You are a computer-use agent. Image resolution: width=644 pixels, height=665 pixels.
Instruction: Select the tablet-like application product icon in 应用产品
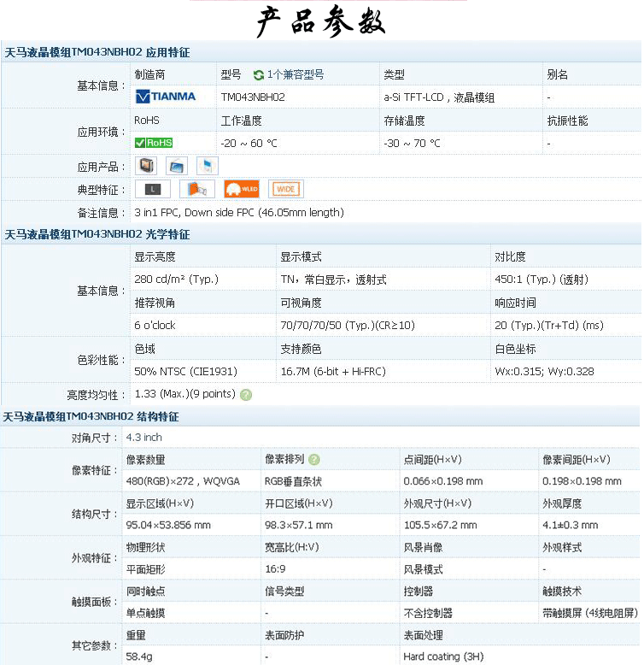click(177, 166)
